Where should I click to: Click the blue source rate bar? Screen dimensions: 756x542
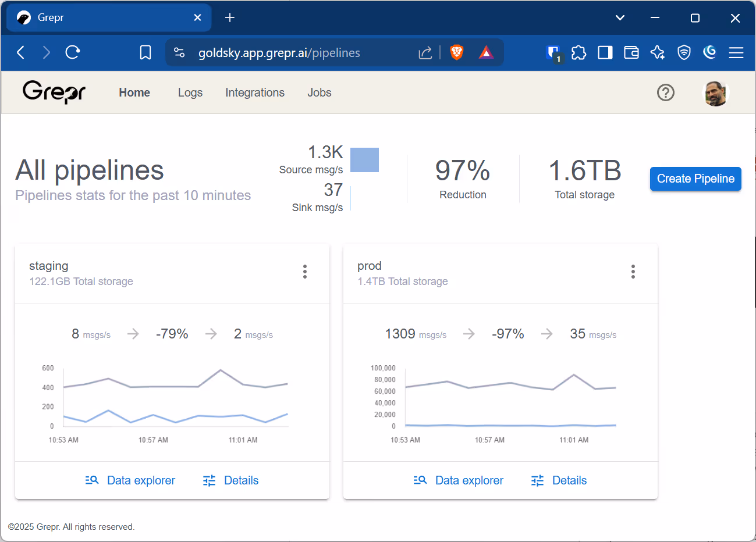tap(364, 160)
